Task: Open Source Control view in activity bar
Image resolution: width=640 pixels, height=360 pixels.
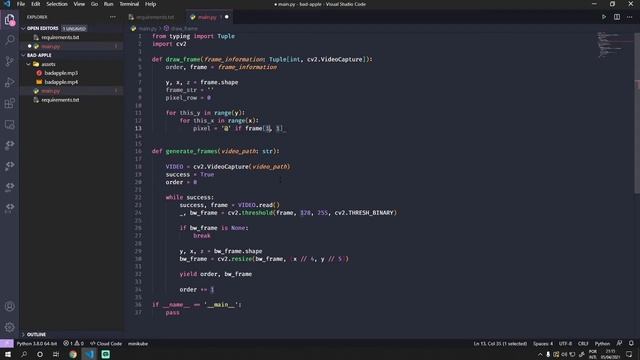Action: coord(9,61)
